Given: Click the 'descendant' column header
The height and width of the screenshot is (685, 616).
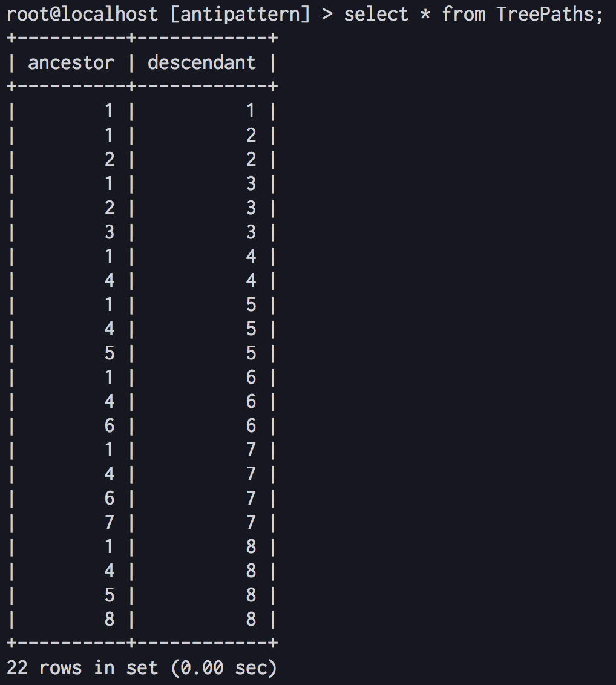Looking at the screenshot, I should (202, 63).
